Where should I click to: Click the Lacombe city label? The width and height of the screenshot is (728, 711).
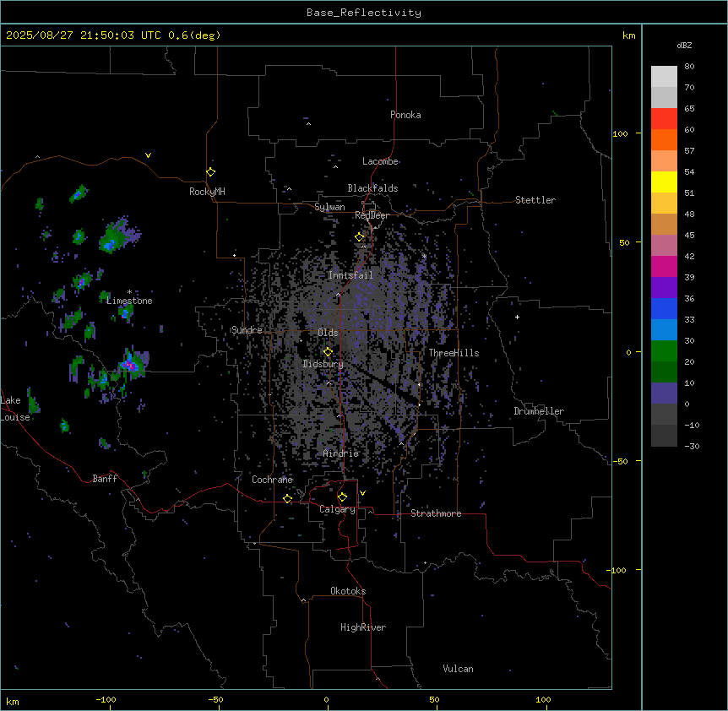coord(380,161)
